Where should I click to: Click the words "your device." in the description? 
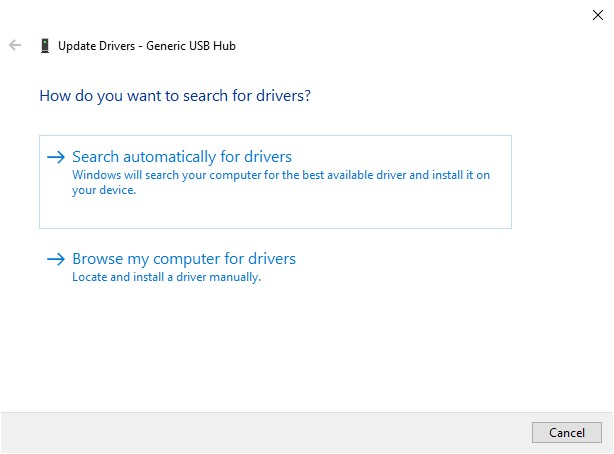[x=104, y=190]
